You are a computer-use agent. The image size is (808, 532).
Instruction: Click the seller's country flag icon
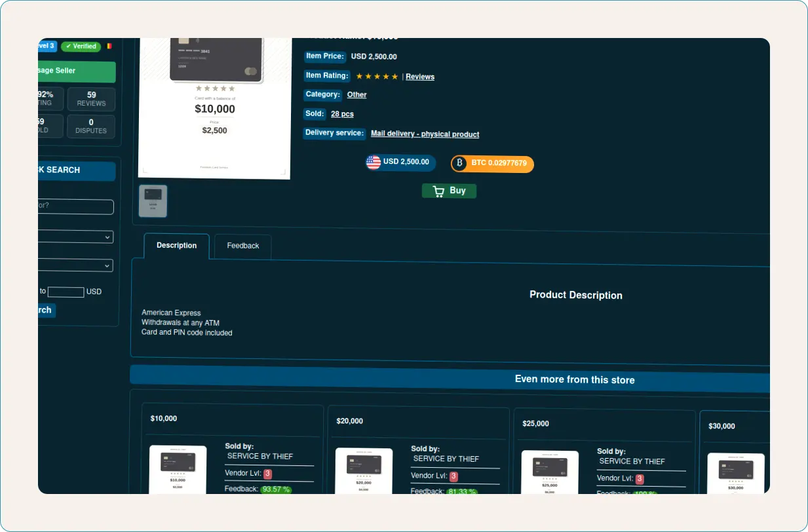pos(109,47)
